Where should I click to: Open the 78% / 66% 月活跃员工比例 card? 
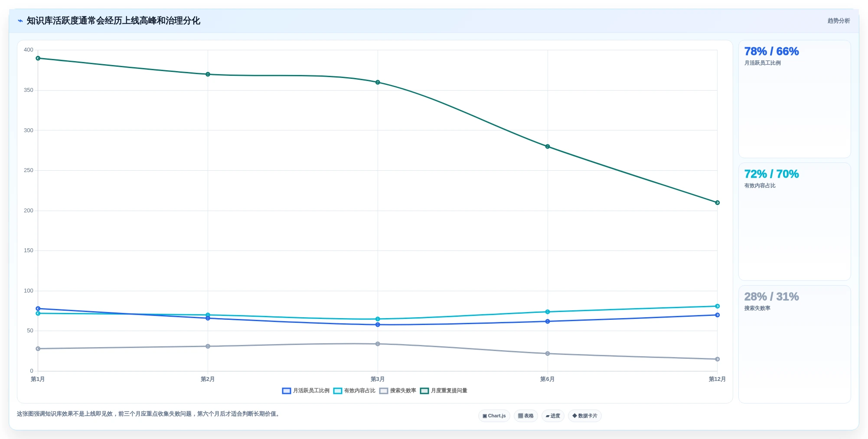794,99
